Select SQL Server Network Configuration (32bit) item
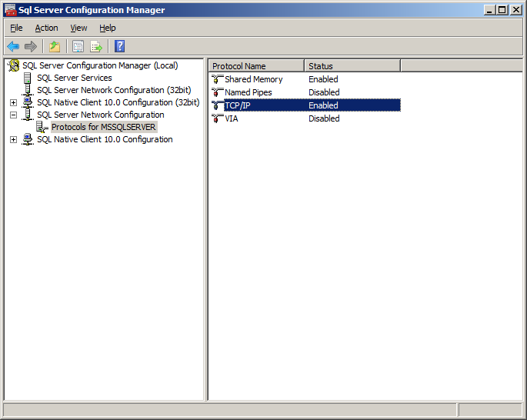This screenshot has height=420, width=527. pos(114,90)
